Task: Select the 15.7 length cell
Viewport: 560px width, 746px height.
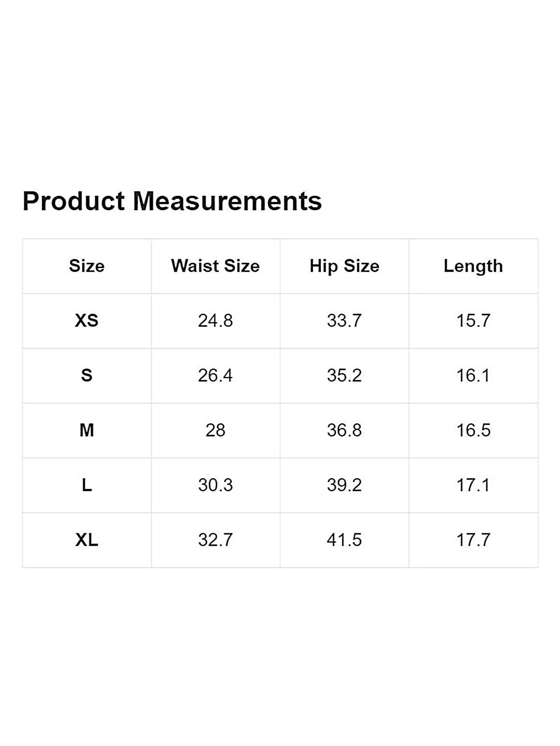Action: 473,321
